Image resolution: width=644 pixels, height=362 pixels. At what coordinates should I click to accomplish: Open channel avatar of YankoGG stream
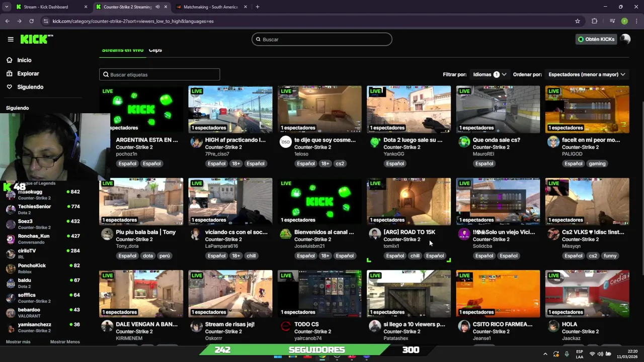tap(375, 142)
